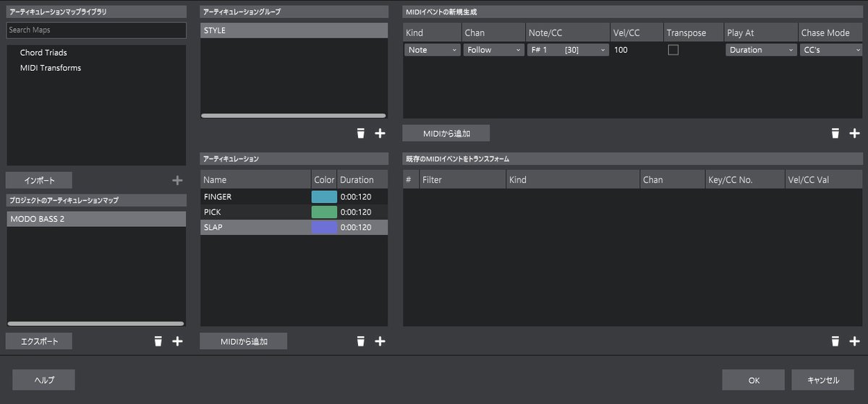Click the Search Maps input field

pos(95,30)
